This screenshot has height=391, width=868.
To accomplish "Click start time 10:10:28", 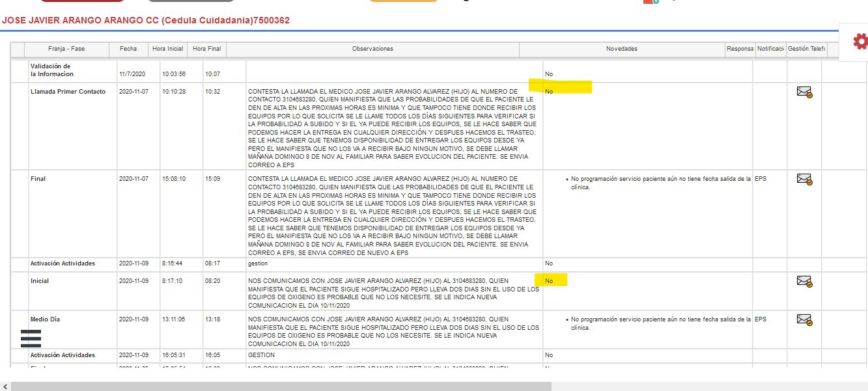I will tap(174, 92).
